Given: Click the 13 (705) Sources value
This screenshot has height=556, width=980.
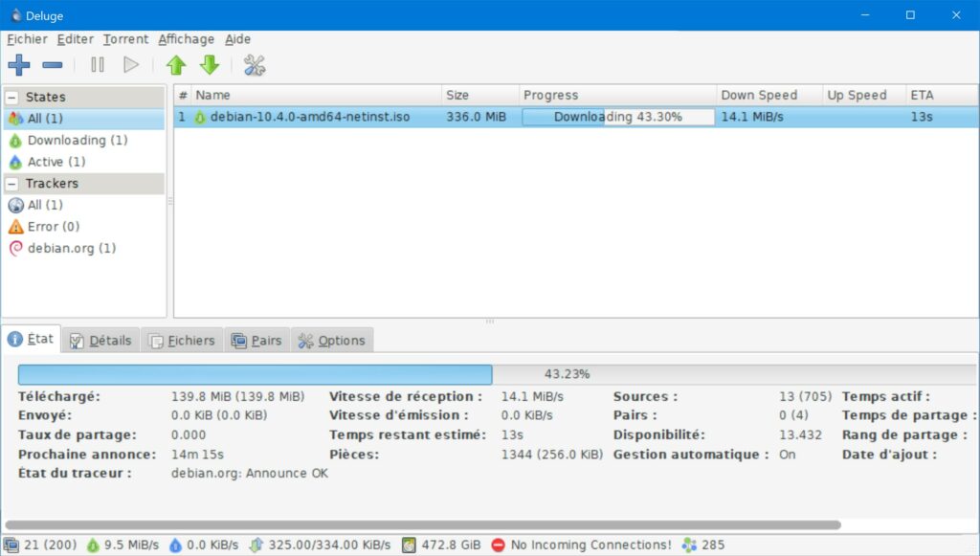Looking at the screenshot, I should [x=805, y=397].
